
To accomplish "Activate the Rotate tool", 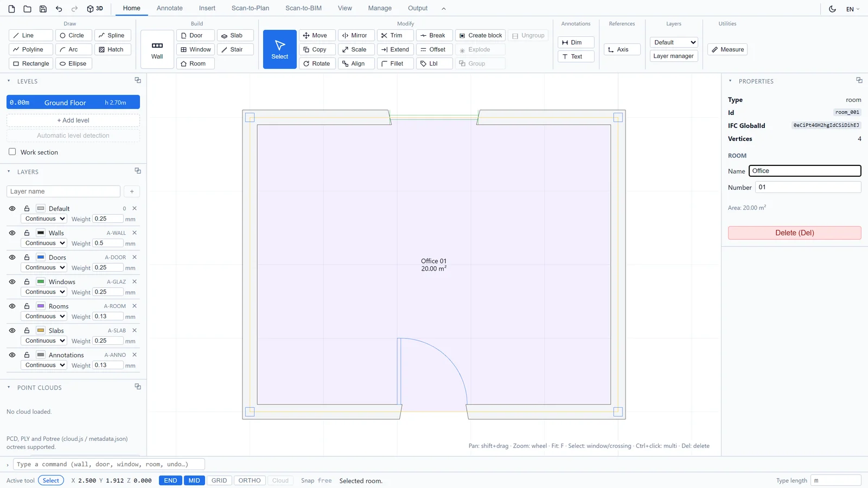I will click(317, 63).
